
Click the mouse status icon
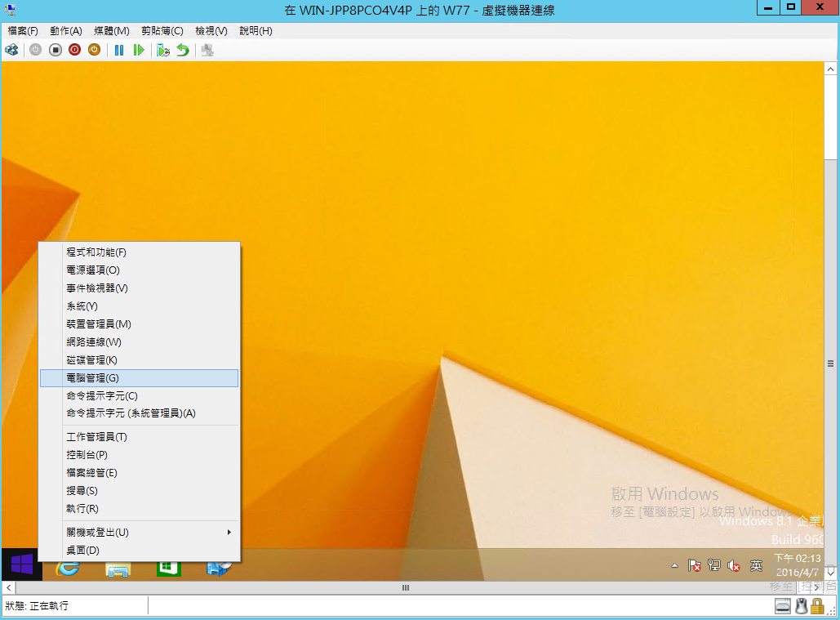pos(802,606)
